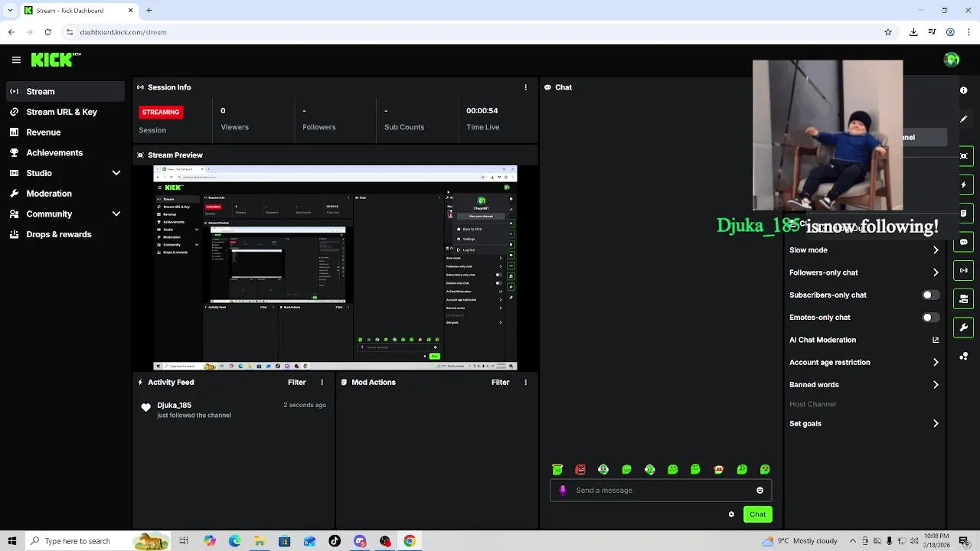Insert the heart-eyes emote at the row's end
Viewport: 980px width, 551px height.
coord(765,469)
